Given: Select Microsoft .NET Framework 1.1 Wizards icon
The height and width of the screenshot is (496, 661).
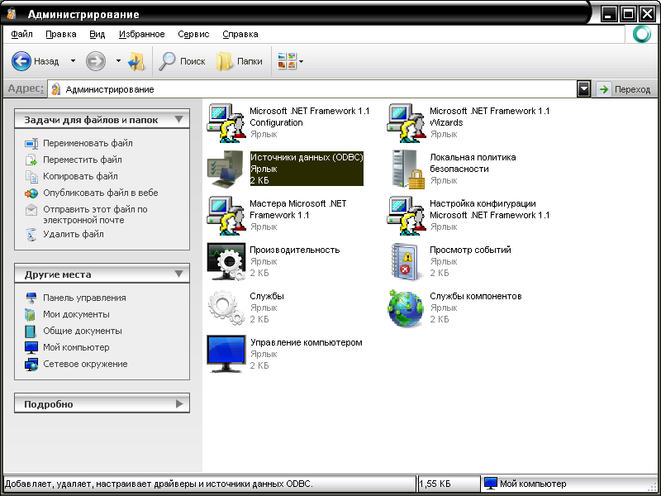Looking at the screenshot, I should click(x=405, y=122).
